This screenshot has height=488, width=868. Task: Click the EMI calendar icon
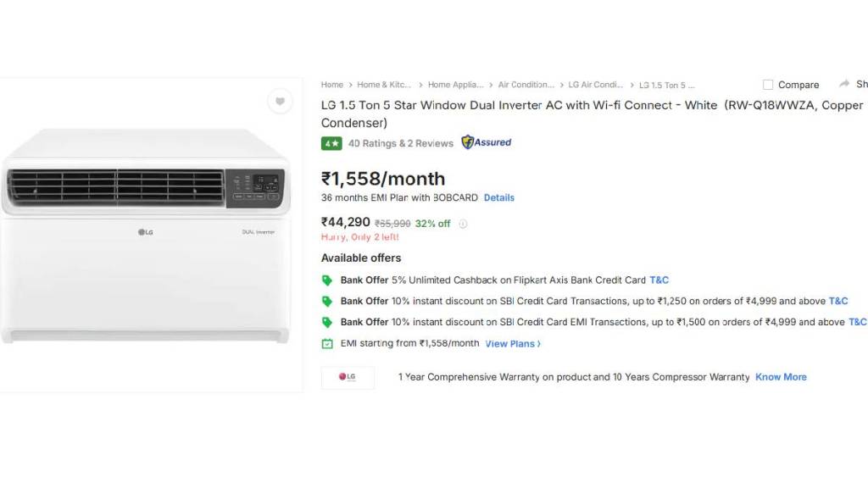click(x=327, y=344)
